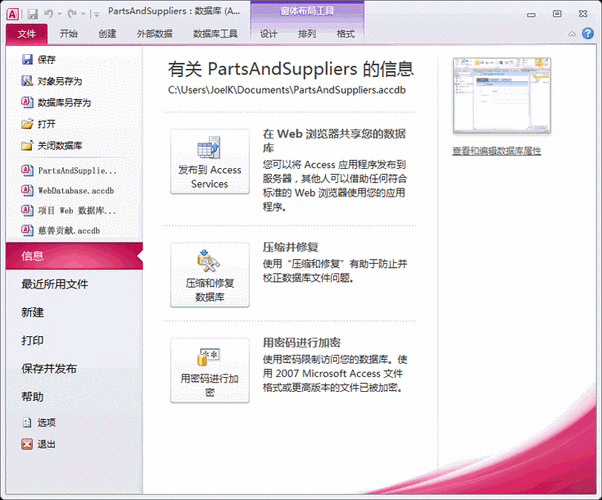Click the 用密码进行加密 heading text

[301, 343]
